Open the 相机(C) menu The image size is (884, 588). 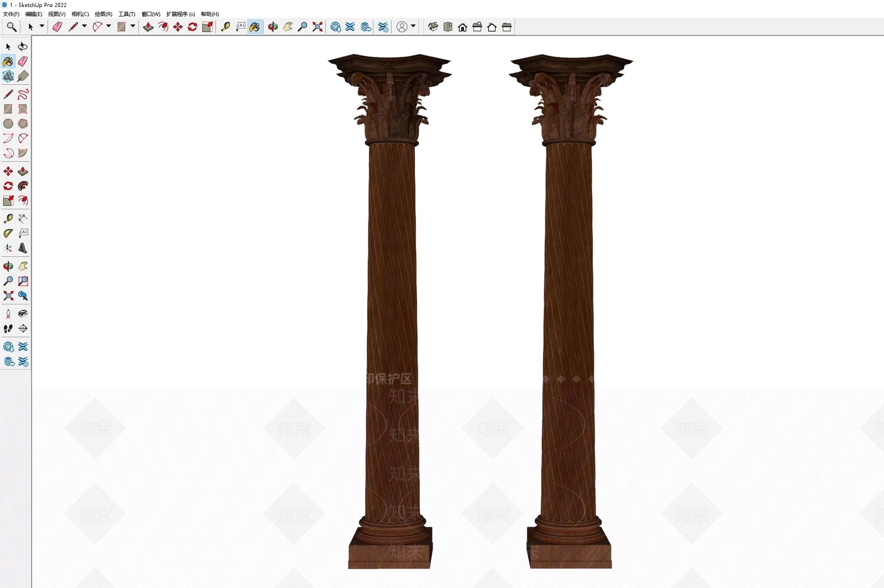pos(80,14)
